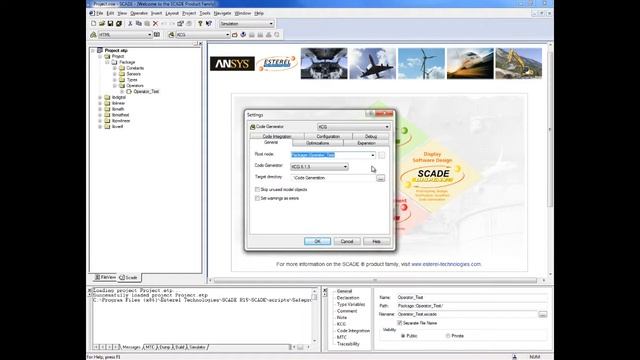Click Cancel in the Settings dialog
The height and width of the screenshot is (360, 640).
coord(347,242)
